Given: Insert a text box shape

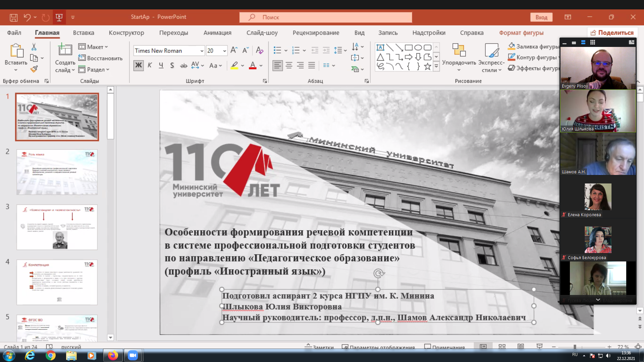Looking at the screenshot, I should (x=380, y=48).
